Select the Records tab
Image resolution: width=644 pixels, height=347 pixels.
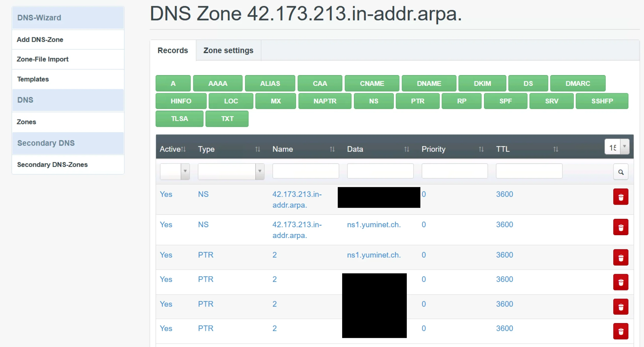173,50
